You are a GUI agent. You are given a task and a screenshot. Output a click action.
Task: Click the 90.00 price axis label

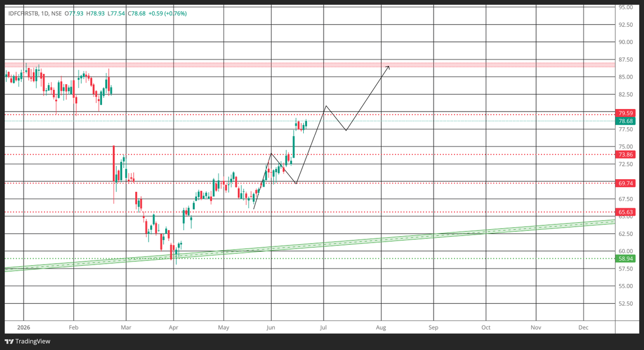(625, 42)
